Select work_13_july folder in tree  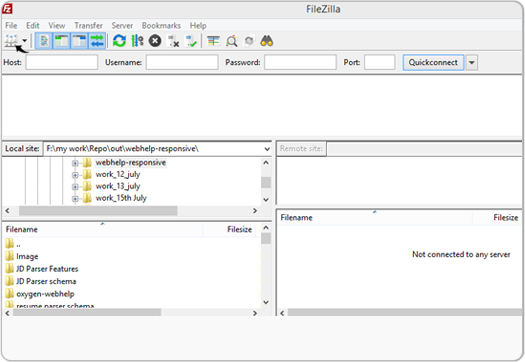pos(118,186)
